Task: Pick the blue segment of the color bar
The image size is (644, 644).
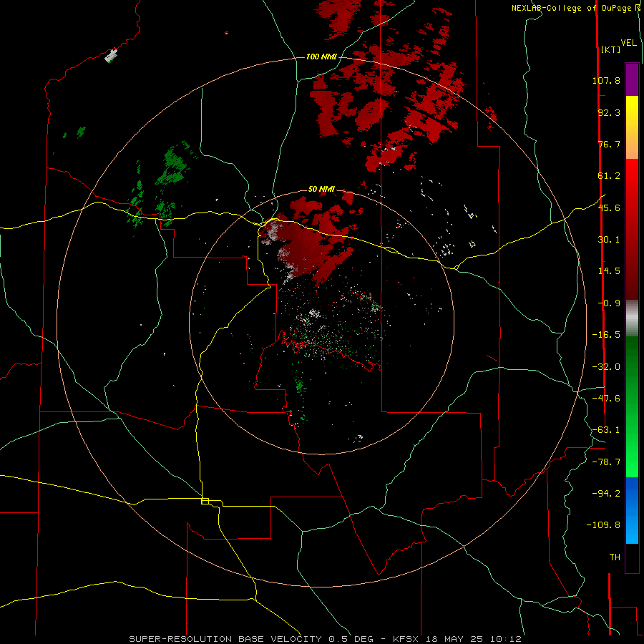Action: point(632,510)
